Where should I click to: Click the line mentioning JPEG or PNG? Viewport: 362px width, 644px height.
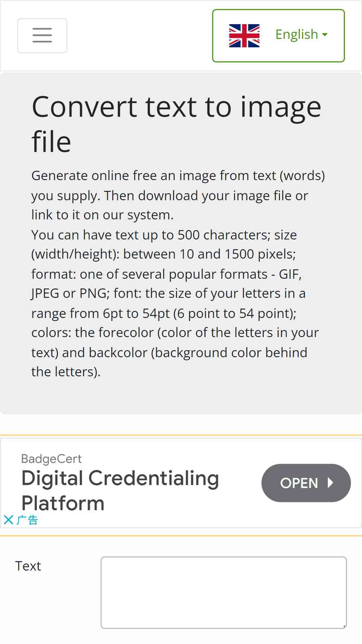pyautogui.click(x=168, y=293)
